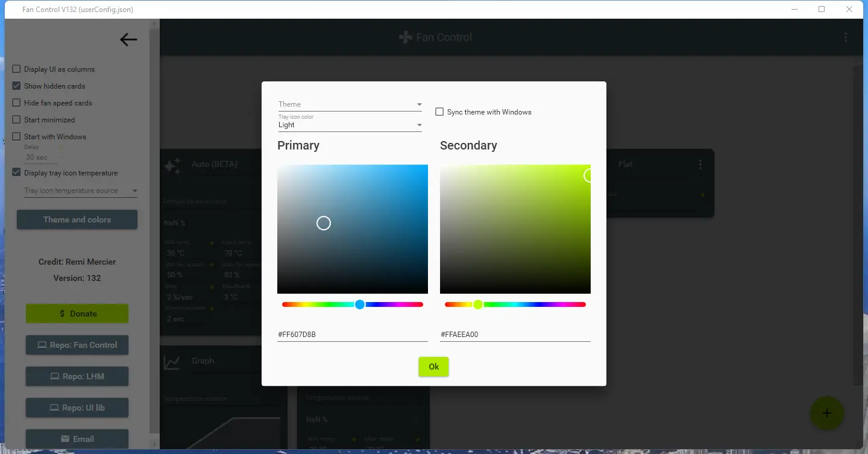This screenshot has height=454, width=868.
Task: Click the Ok button in color dialog
Action: coord(433,367)
